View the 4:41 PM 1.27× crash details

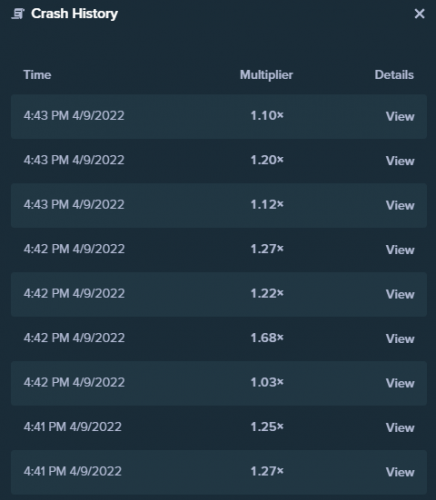(x=400, y=472)
